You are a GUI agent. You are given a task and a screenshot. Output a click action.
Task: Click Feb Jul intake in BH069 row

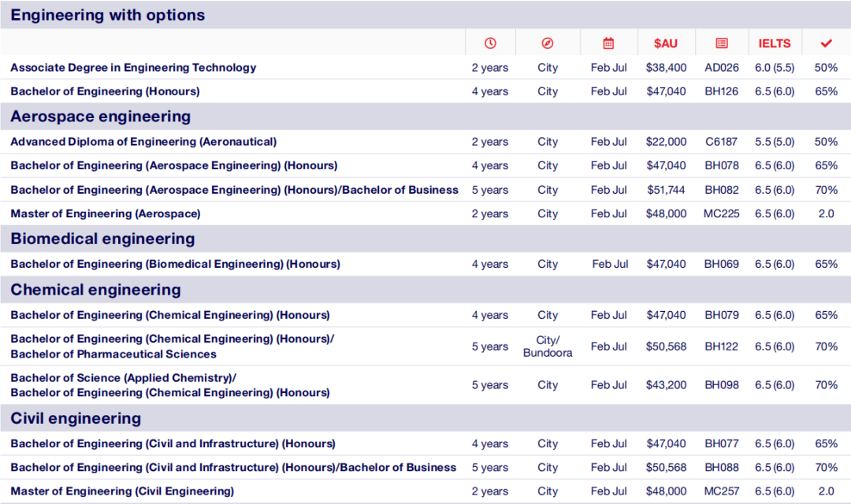click(610, 265)
